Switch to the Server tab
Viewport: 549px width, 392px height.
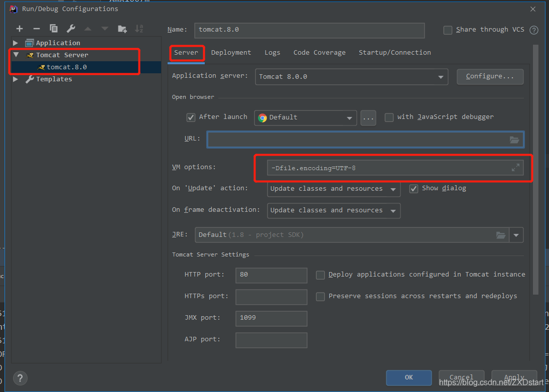186,53
